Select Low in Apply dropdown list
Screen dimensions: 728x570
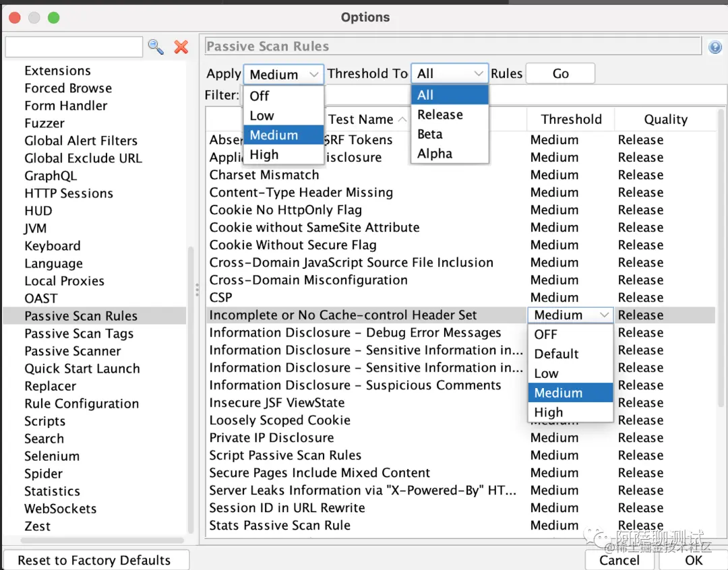[283, 116]
